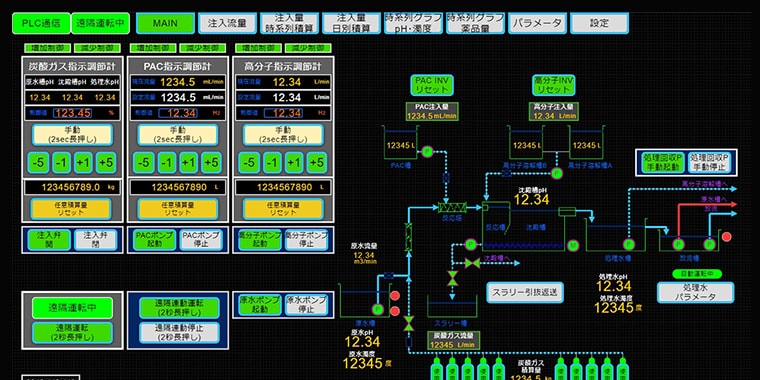Go to the パラメータ tab
The height and width of the screenshot is (380, 760).
click(x=538, y=23)
